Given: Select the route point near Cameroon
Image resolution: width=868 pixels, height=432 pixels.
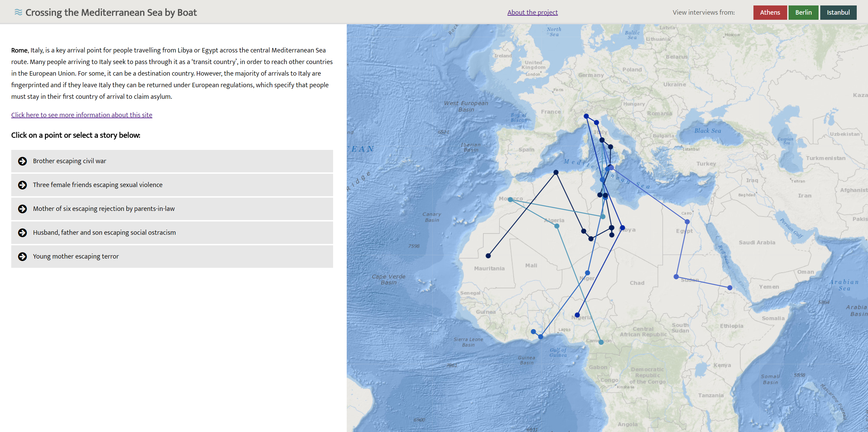Looking at the screenshot, I should pos(601,342).
